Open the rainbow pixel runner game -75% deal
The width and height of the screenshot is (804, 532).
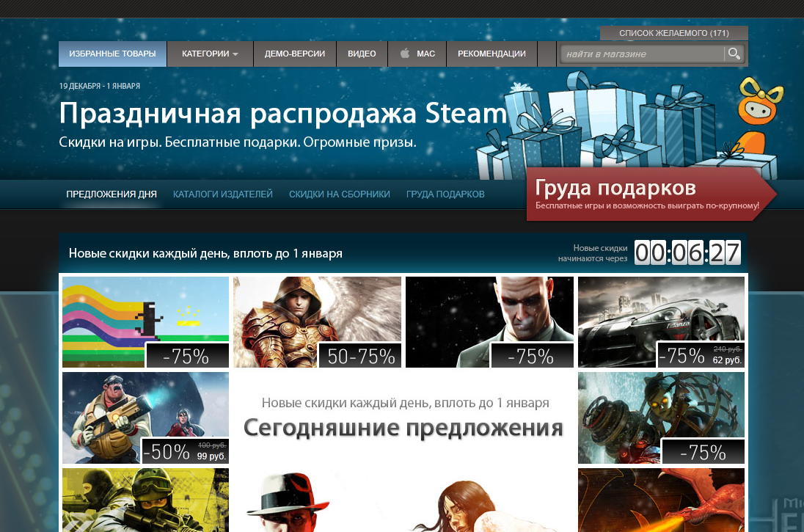[146, 322]
